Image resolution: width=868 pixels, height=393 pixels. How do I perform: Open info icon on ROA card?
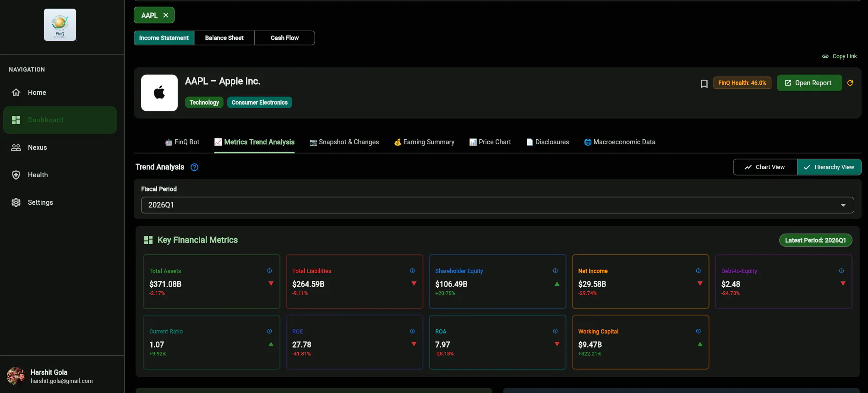[x=555, y=331]
